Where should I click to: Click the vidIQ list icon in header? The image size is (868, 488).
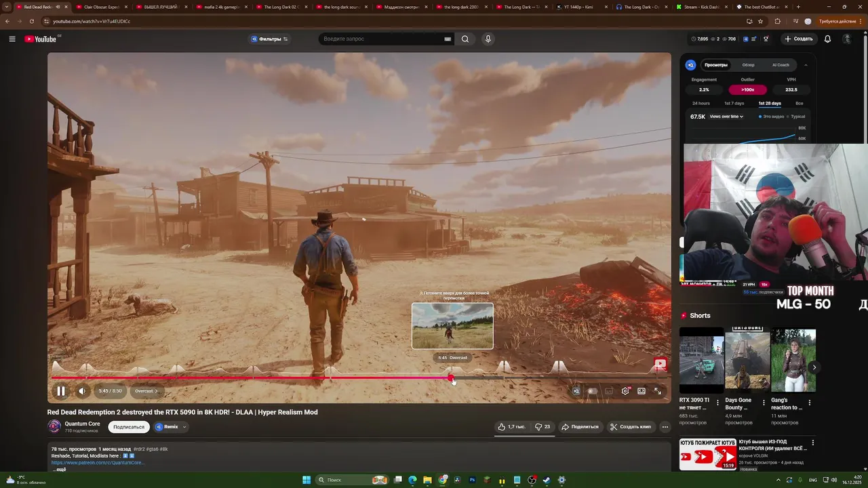[753, 39]
